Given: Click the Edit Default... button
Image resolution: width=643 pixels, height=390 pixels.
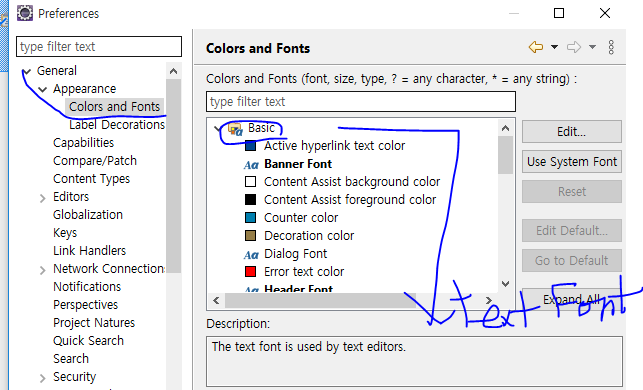Looking at the screenshot, I should tap(572, 230).
